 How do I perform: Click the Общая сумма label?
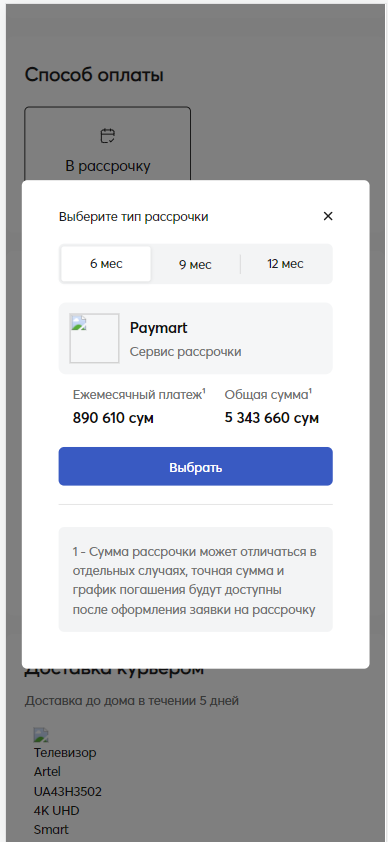[268, 395]
